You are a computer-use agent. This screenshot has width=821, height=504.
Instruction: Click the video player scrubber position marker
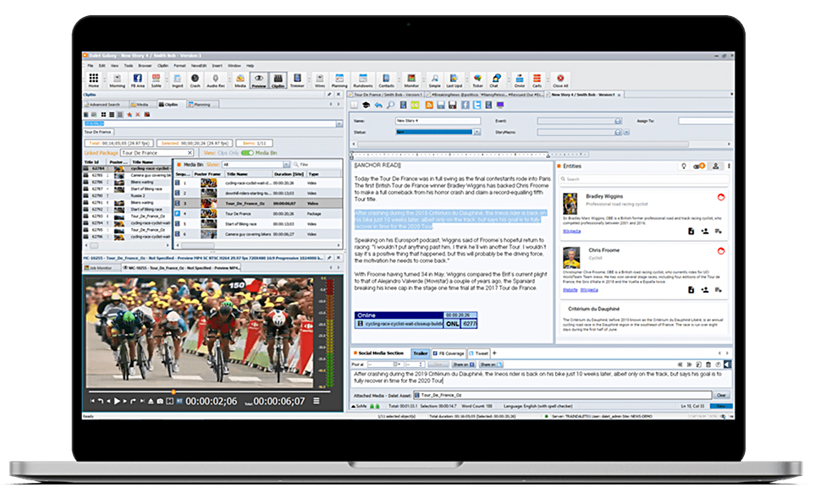click(x=174, y=392)
